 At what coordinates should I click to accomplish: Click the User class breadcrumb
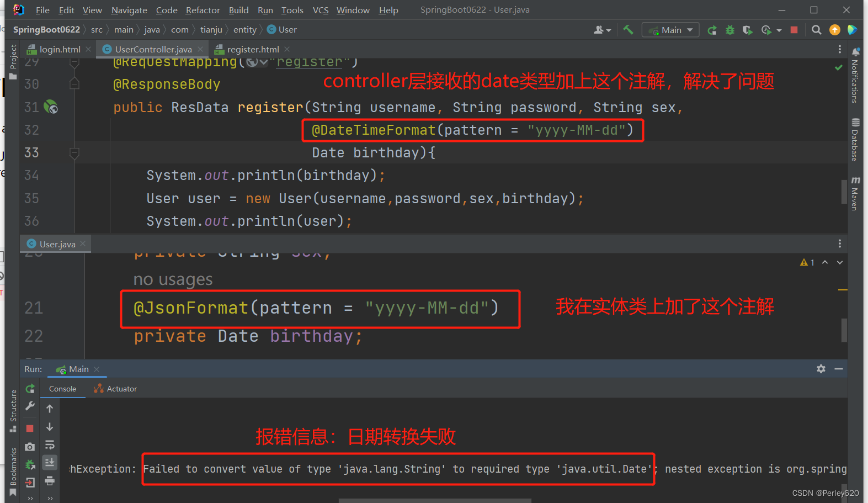click(x=282, y=30)
